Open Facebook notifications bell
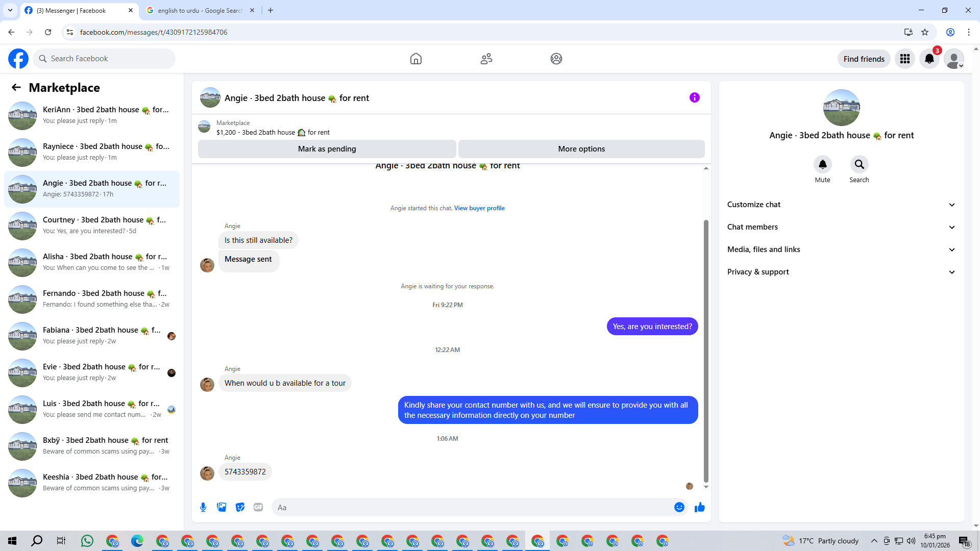 click(929, 59)
